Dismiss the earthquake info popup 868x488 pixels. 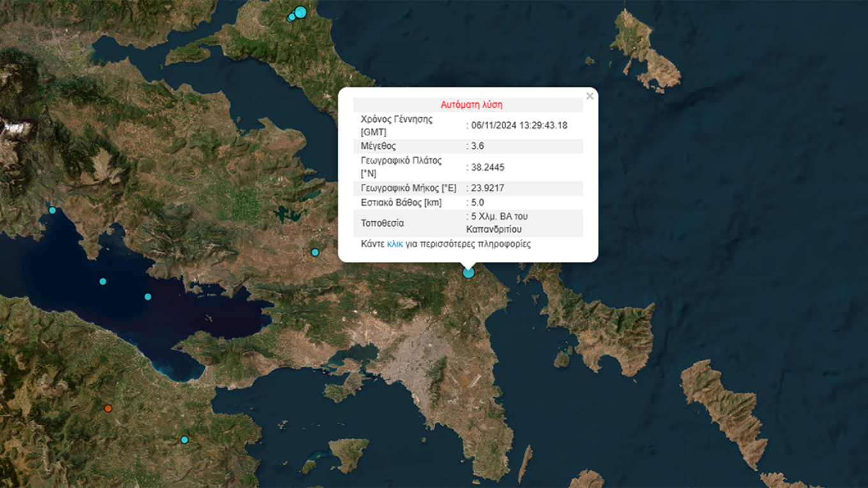coord(589,96)
